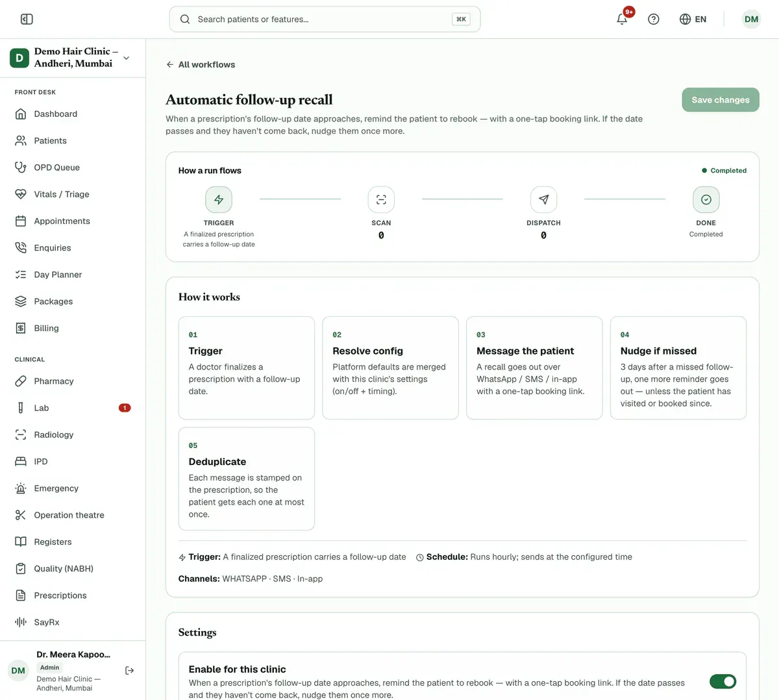Click the Done checkmark step icon
The width and height of the screenshot is (779, 700).
click(x=706, y=199)
